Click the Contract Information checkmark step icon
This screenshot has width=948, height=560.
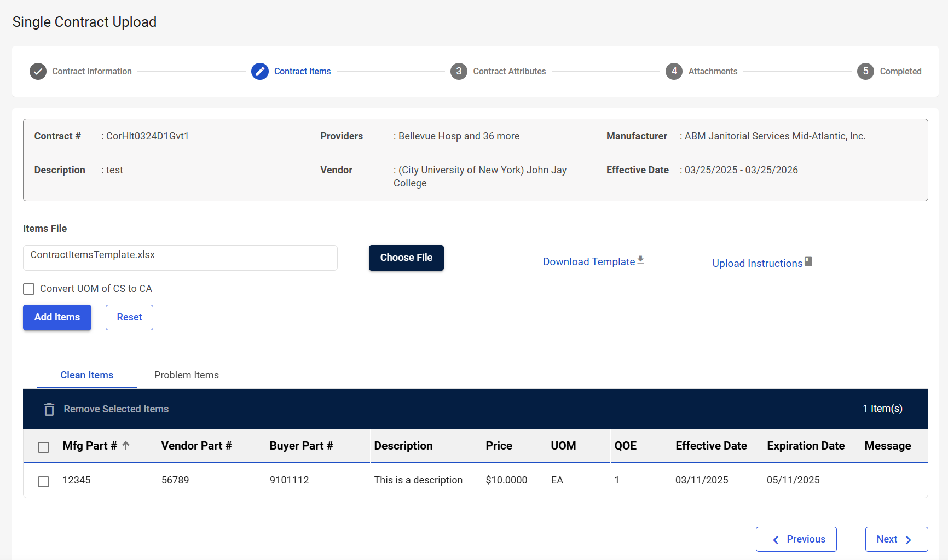point(38,72)
